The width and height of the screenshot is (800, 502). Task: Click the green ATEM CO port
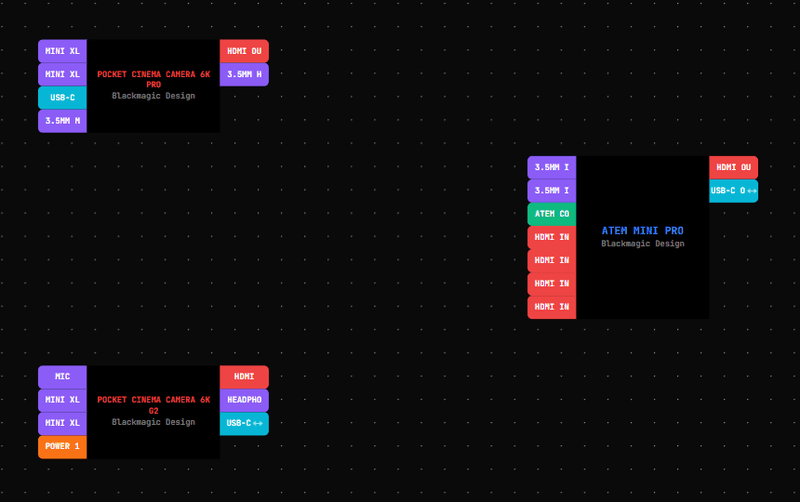[552, 214]
